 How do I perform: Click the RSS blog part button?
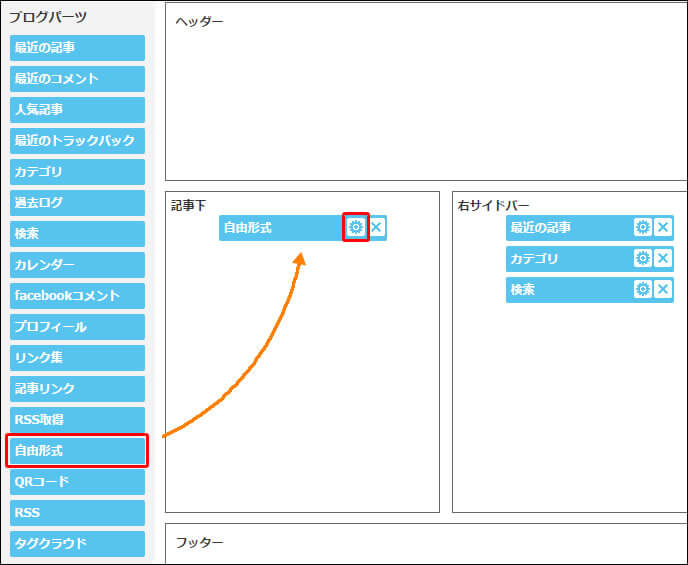[x=77, y=513]
